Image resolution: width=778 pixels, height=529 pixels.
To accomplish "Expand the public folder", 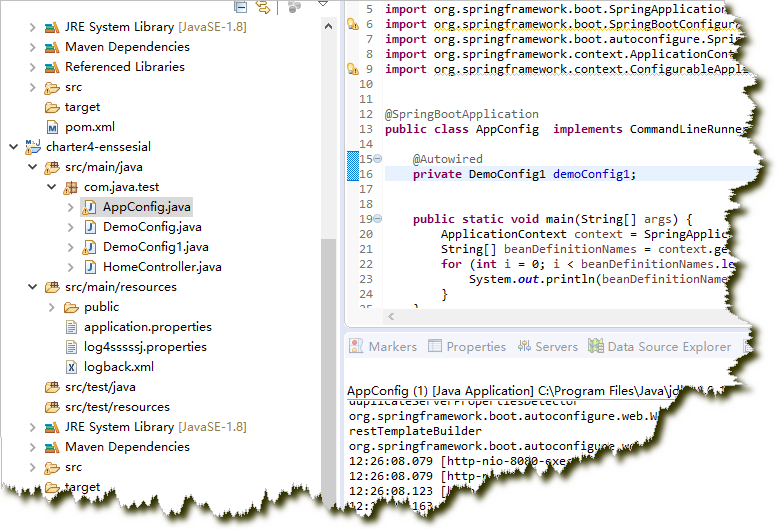I will coord(52,308).
